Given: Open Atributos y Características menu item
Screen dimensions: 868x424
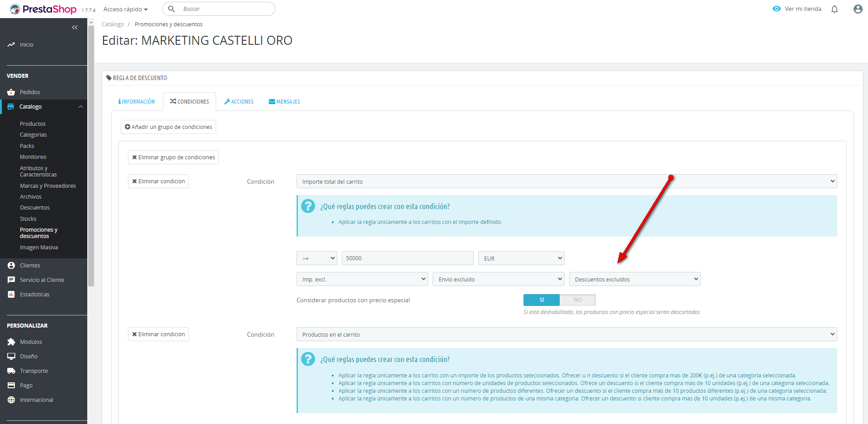Looking at the screenshot, I should pyautogui.click(x=38, y=172).
